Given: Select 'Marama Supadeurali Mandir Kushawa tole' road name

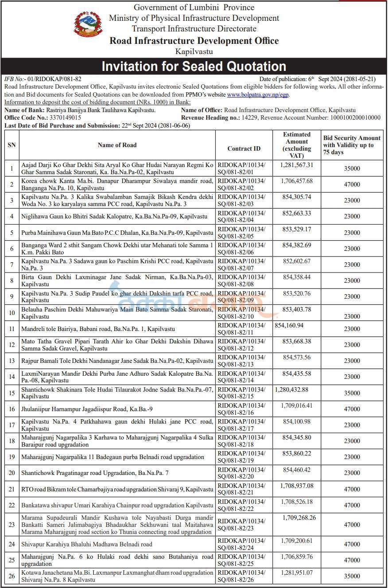Looking at the screenshot, I should (x=117, y=524).
